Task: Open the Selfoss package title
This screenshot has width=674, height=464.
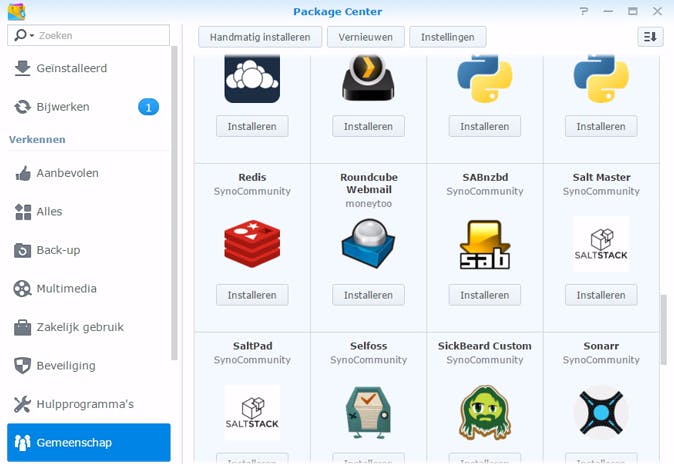Action: click(368, 346)
